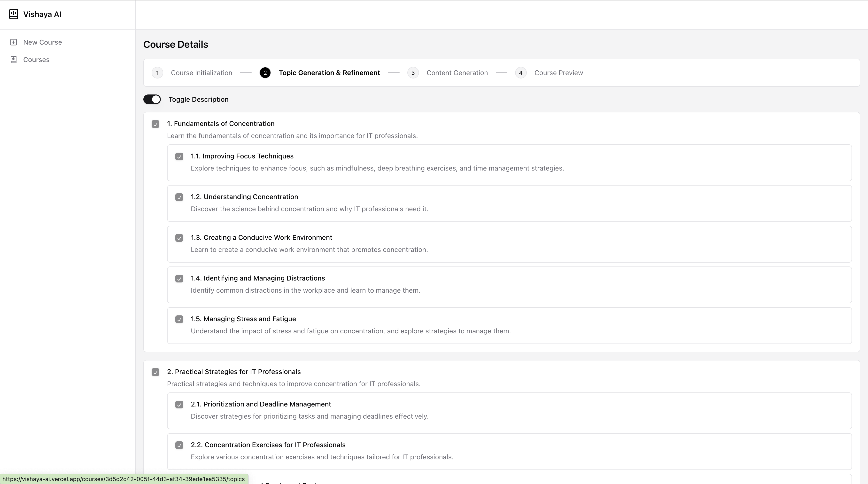Click title 1.4. Identifying and Managing Distractions

tap(258, 278)
